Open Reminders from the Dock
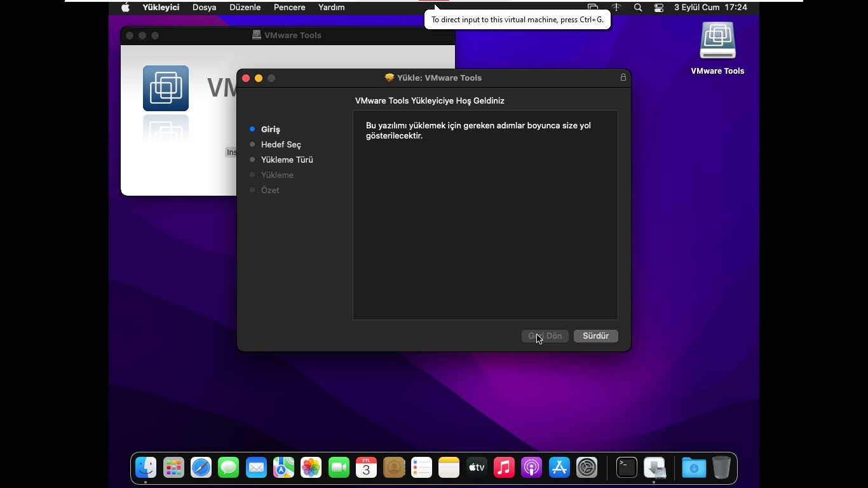 tap(421, 468)
